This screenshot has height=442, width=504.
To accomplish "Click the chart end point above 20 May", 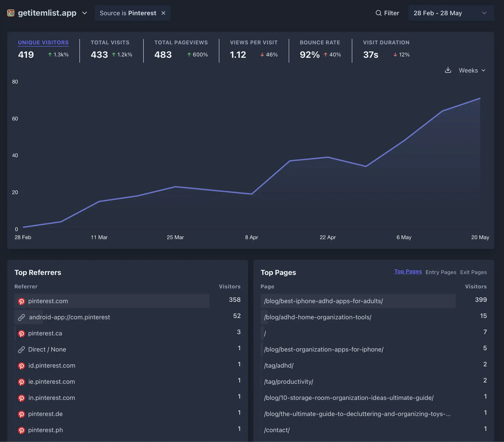I will point(480,99).
